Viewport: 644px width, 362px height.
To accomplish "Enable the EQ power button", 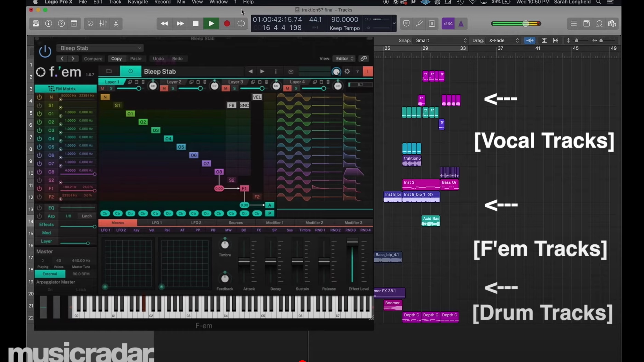I will (39, 208).
